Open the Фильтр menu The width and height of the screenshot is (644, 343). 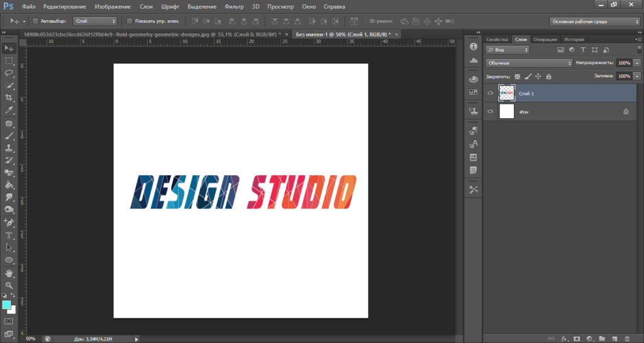(x=234, y=6)
